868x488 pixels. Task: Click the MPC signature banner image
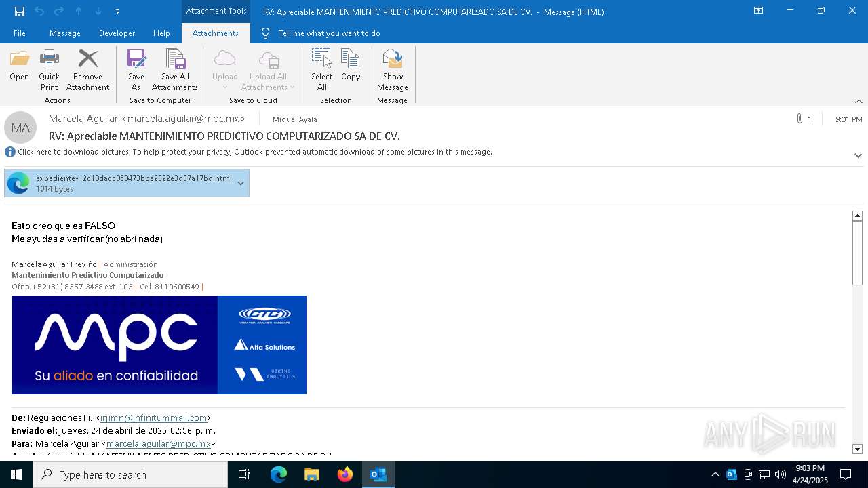[159, 345]
